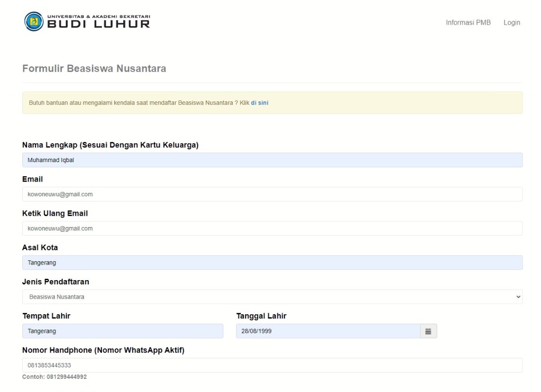
Task: Select the Ketik Ulang Email input box
Action: click(x=272, y=228)
